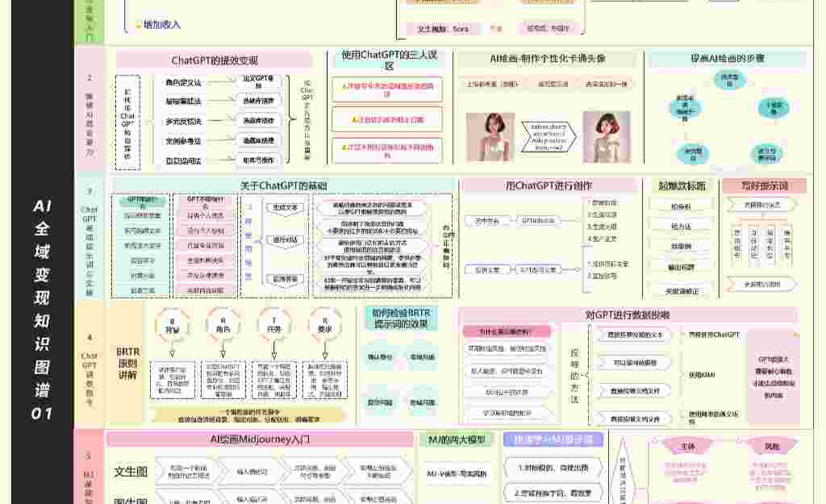The width and height of the screenshot is (826, 504).
Task: Select the AI绘画Midjourney入门 heading
Action: (261, 439)
